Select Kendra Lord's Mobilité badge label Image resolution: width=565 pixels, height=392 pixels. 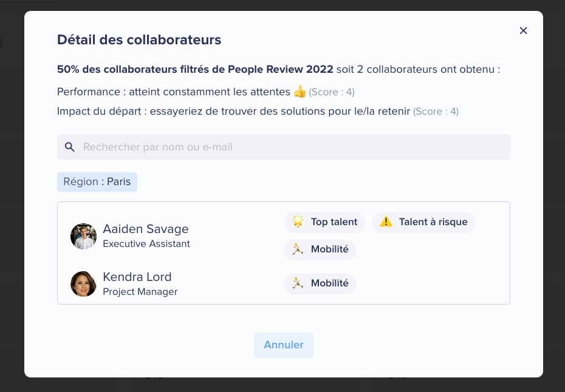click(x=330, y=283)
